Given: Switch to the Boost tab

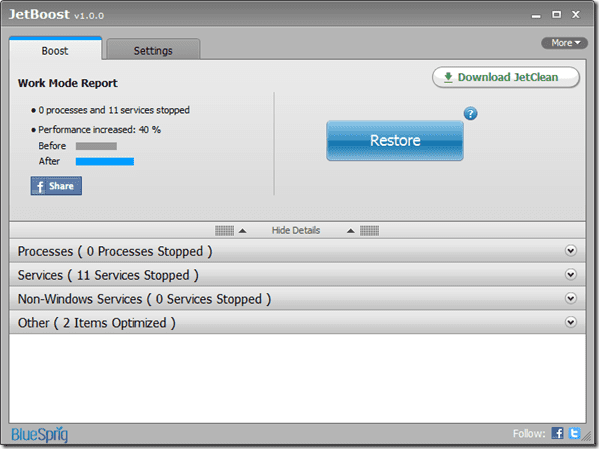Looking at the screenshot, I should tap(55, 50).
